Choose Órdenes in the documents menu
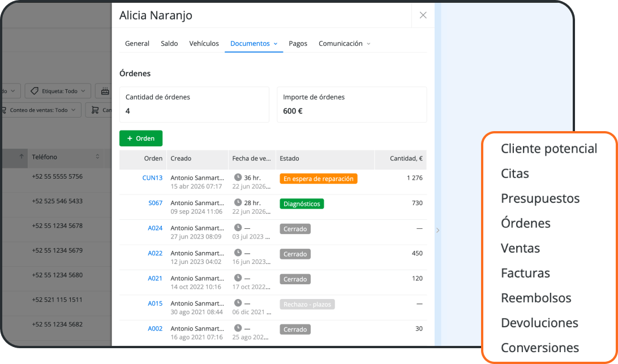This screenshot has width=618, height=364. pyautogui.click(x=525, y=223)
